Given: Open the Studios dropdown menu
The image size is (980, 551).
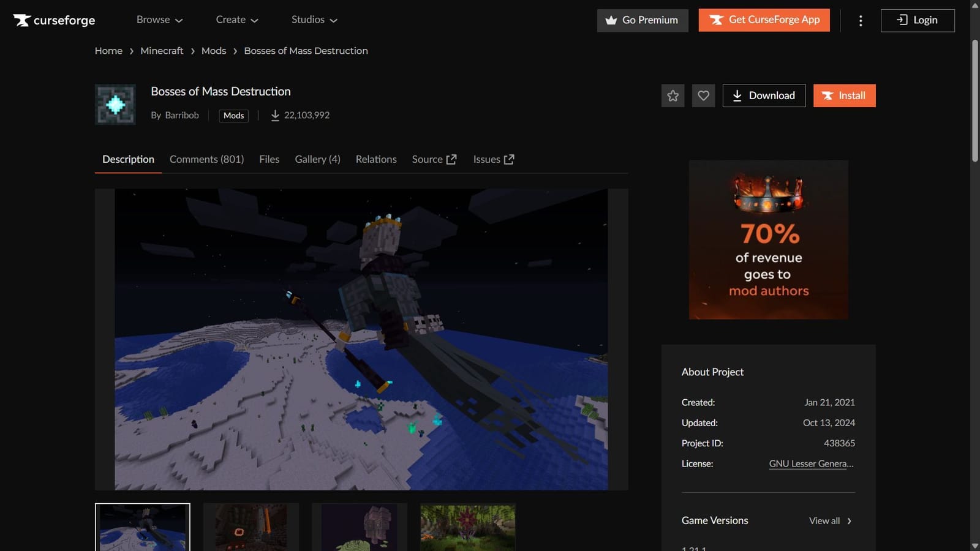Looking at the screenshot, I should [x=314, y=20].
